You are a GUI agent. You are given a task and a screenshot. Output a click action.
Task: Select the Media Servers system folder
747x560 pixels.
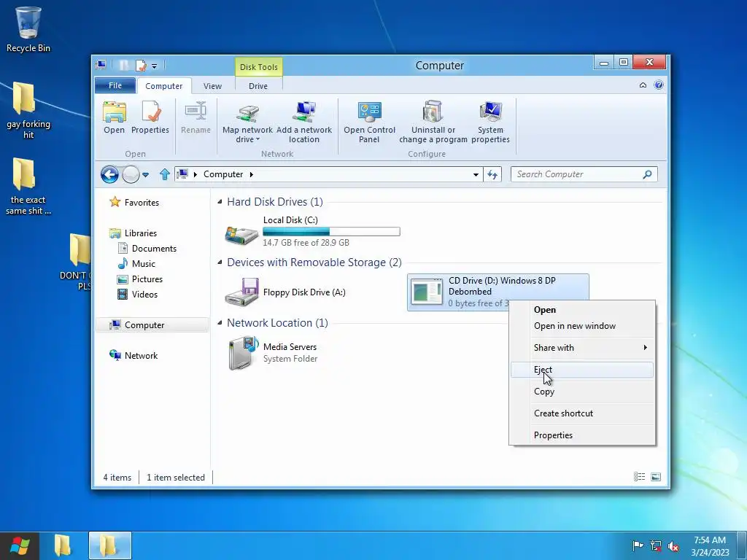point(274,352)
